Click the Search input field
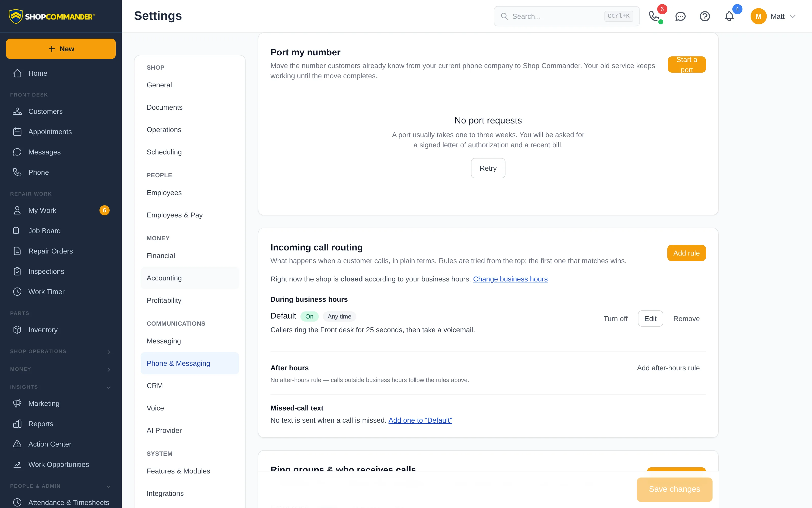This screenshot has height=508, width=812. click(567, 16)
